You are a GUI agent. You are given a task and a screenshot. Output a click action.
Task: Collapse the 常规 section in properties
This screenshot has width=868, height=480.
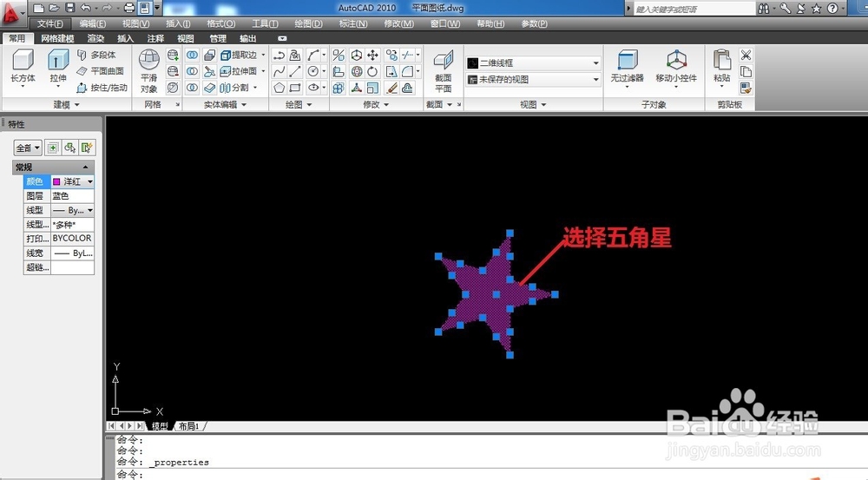click(x=85, y=167)
